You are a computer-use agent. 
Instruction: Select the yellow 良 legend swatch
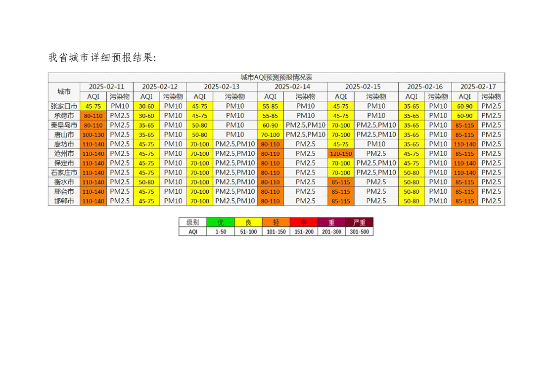point(248,222)
